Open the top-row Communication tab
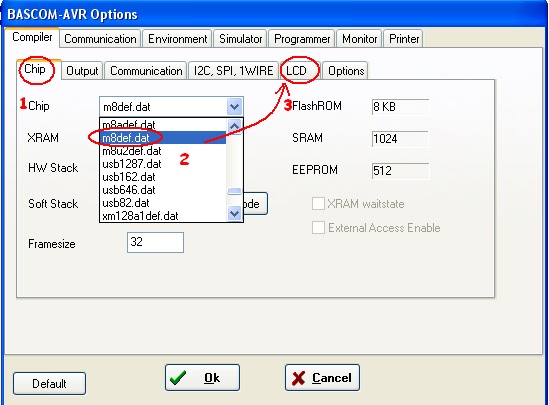Viewport: 549px width, 405px height. (x=100, y=39)
